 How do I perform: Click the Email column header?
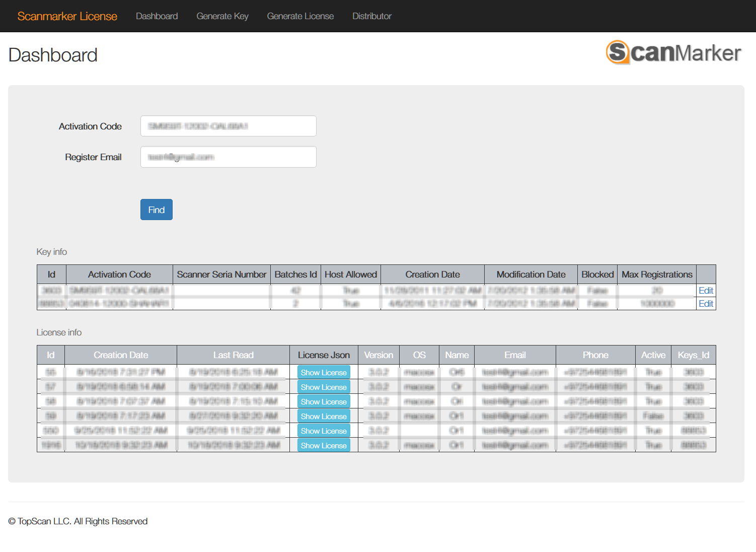515,355
